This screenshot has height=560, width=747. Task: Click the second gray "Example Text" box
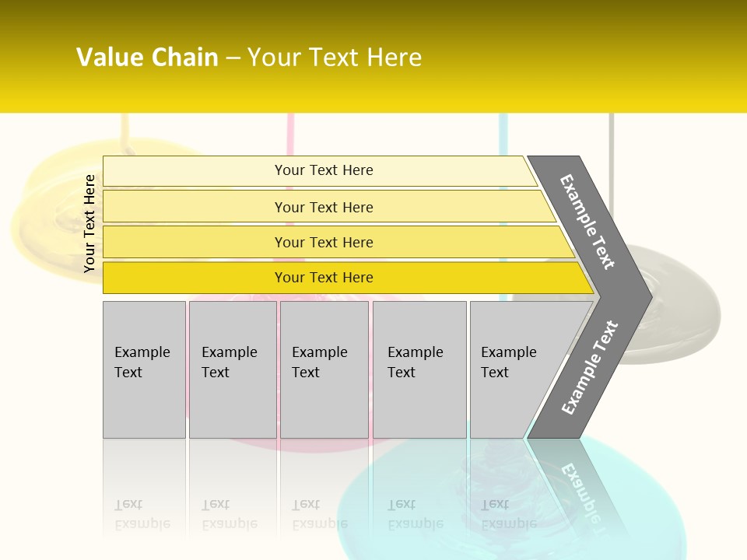click(232, 369)
